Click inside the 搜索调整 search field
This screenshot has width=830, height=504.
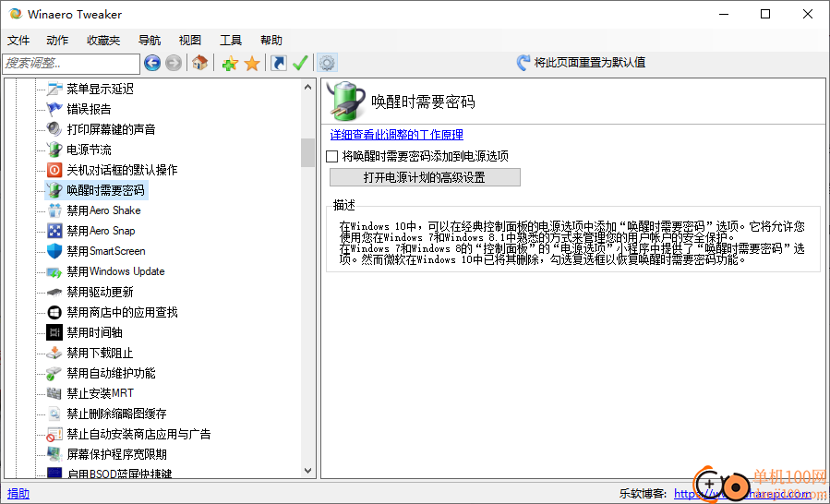[x=71, y=64]
